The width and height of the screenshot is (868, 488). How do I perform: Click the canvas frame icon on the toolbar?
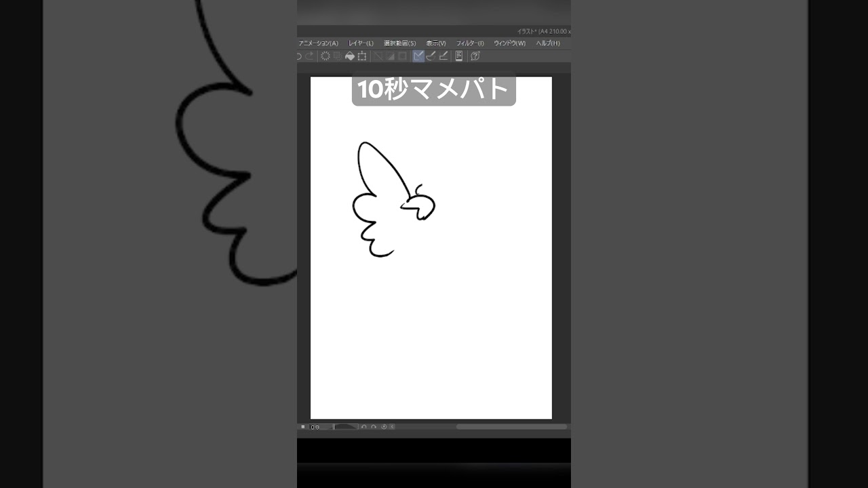click(363, 56)
